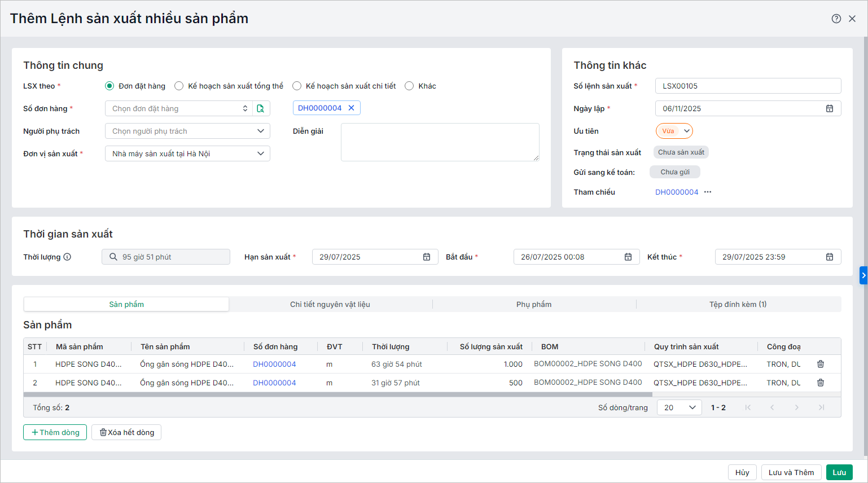Screen dimensions: 868x483
Task: Remove the DH0000004 order tag
Action: click(351, 108)
